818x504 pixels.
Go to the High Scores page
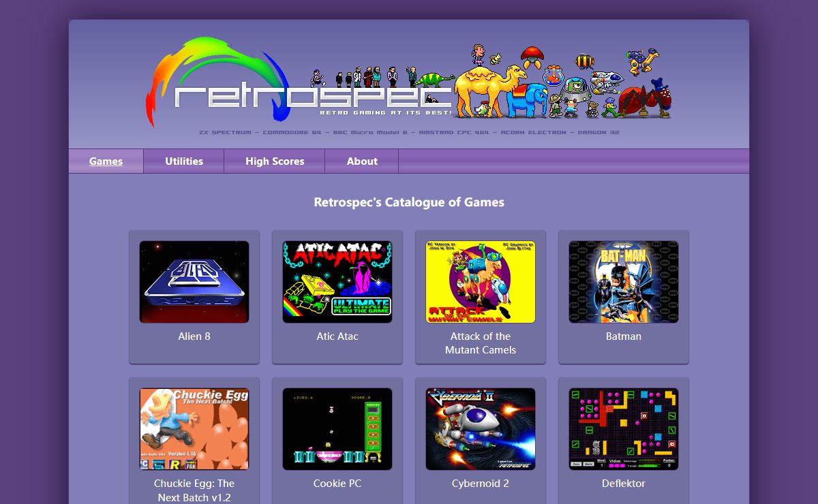(275, 161)
